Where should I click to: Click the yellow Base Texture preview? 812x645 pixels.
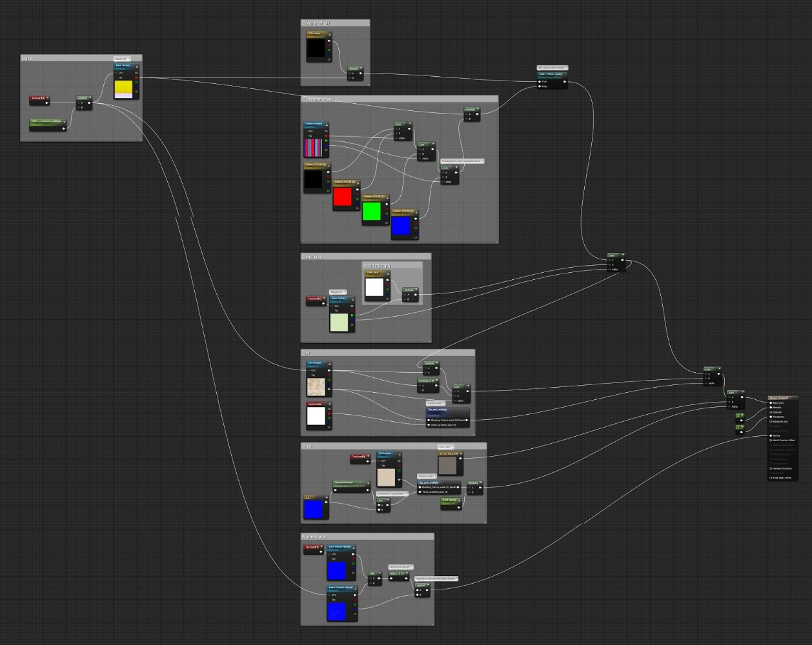pos(123,89)
